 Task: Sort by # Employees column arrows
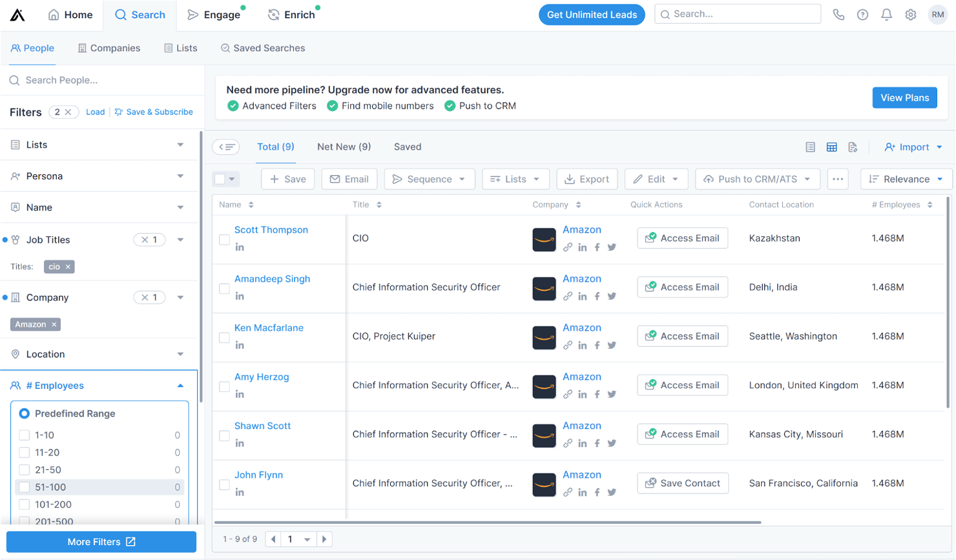point(930,205)
